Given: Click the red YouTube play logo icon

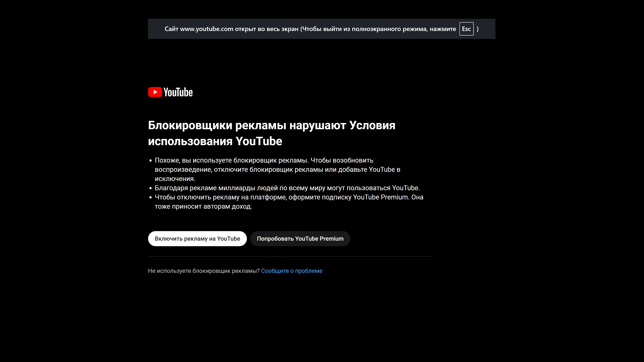Looking at the screenshot, I should click(x=155, y=92).
